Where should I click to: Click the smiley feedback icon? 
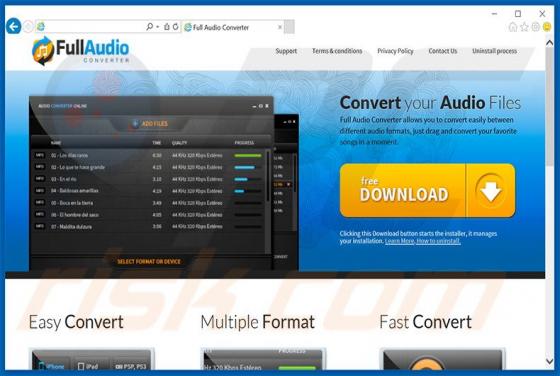tap(547, 27)
